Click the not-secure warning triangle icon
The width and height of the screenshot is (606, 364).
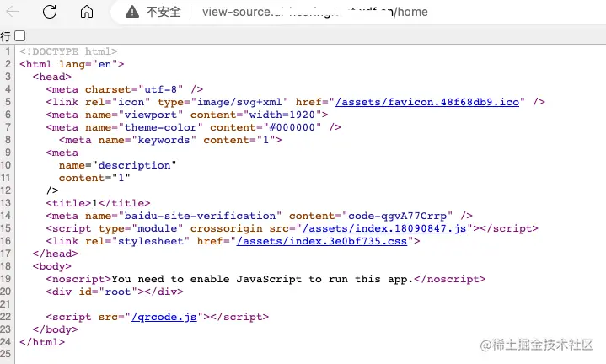point(132,12)
